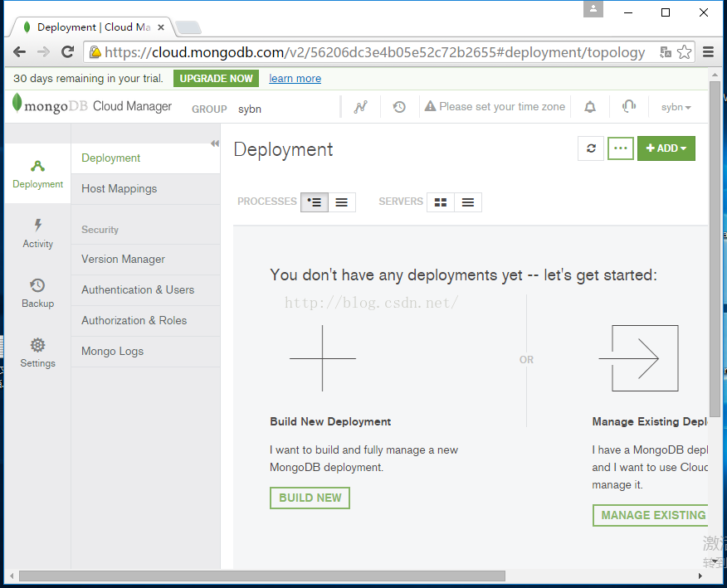Image resolution: width=727 pixels, height=588 pixels.
Task: Click the vertical scrollbar thumb
Action: (715, 250)
